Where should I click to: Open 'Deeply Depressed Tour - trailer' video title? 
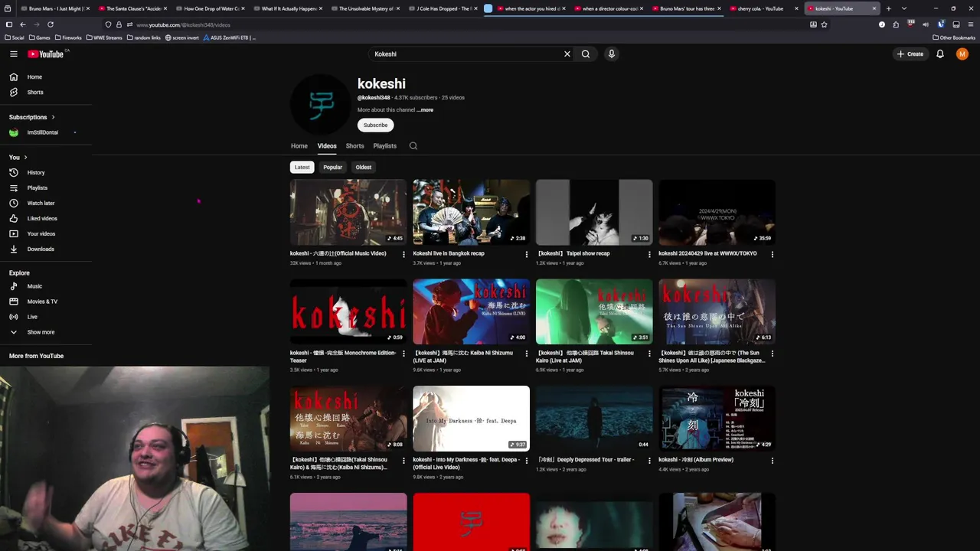pos(586,460)
